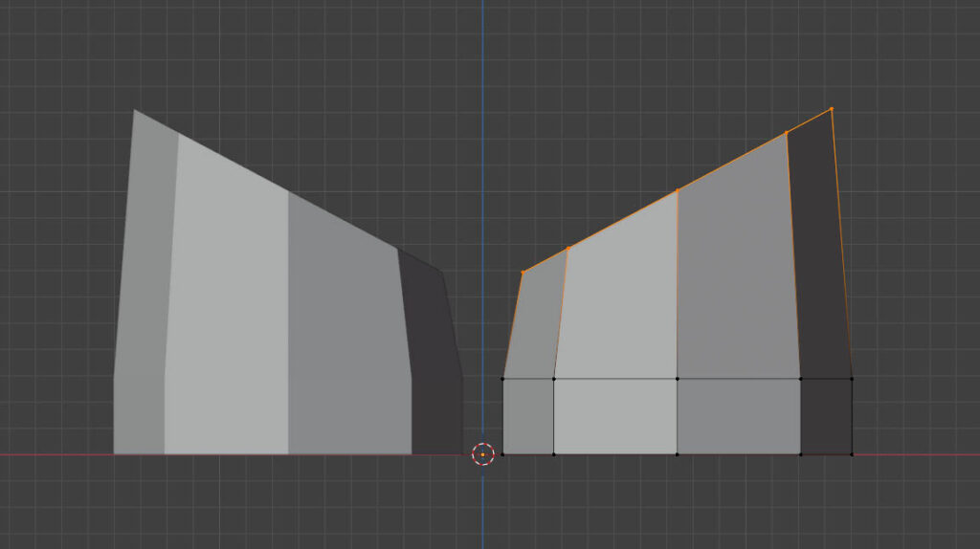This screenshot has width=980, height=549.
Task: Click the lightest upper face of right mesh
Action: [x=617, y=306]
